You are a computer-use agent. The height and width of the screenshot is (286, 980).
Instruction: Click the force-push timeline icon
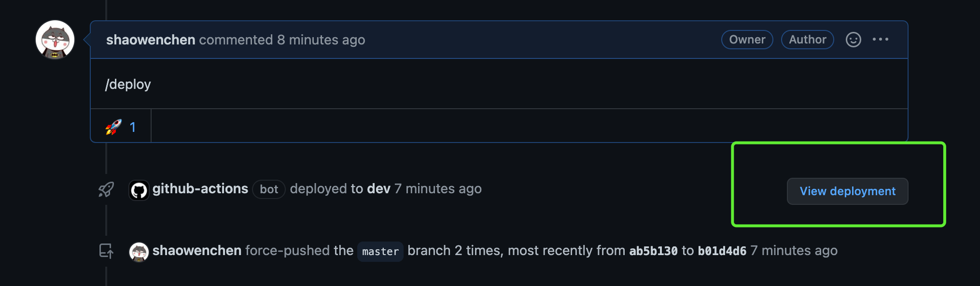106,251
